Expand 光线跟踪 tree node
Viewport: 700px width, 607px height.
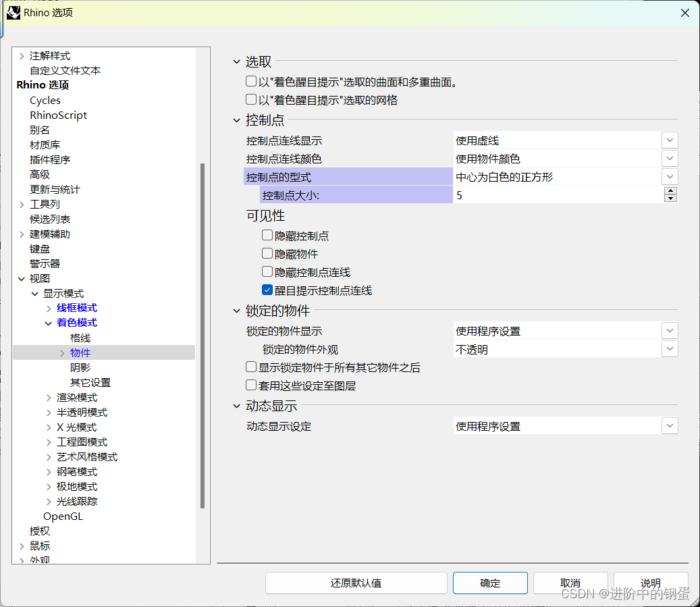point(49,502)
